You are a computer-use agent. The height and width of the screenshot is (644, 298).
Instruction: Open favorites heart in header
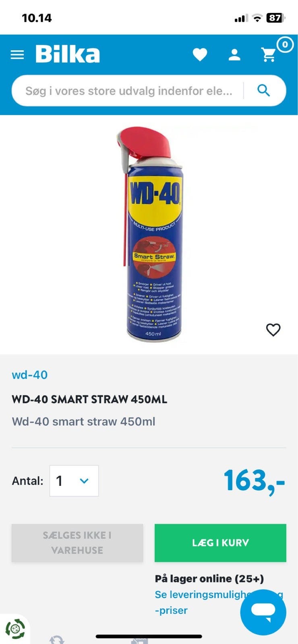tap(200, 55)
